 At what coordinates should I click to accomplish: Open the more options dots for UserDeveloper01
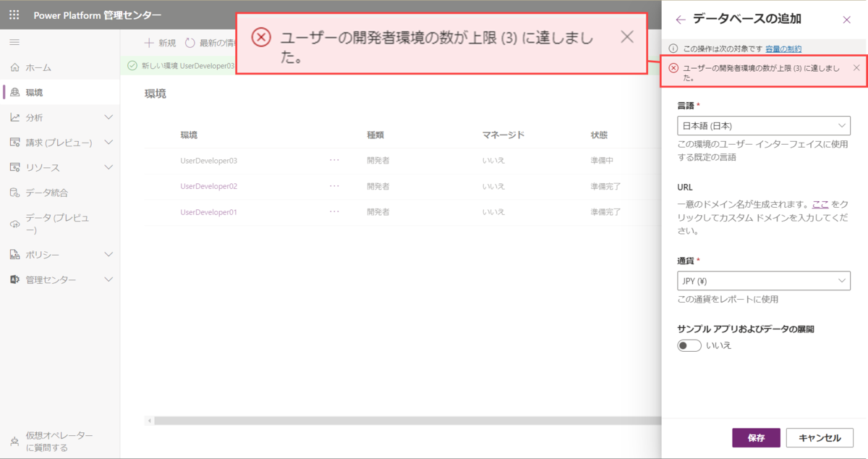point(334,211)
